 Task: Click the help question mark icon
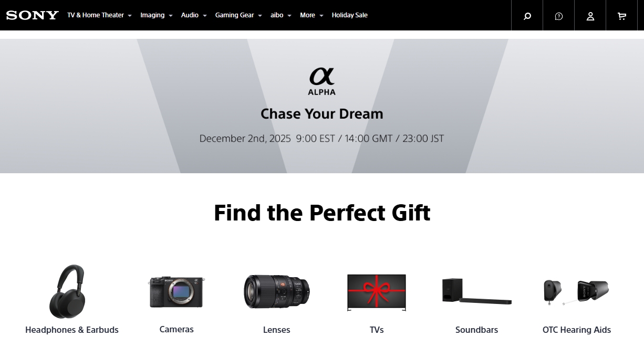point(559,16)
